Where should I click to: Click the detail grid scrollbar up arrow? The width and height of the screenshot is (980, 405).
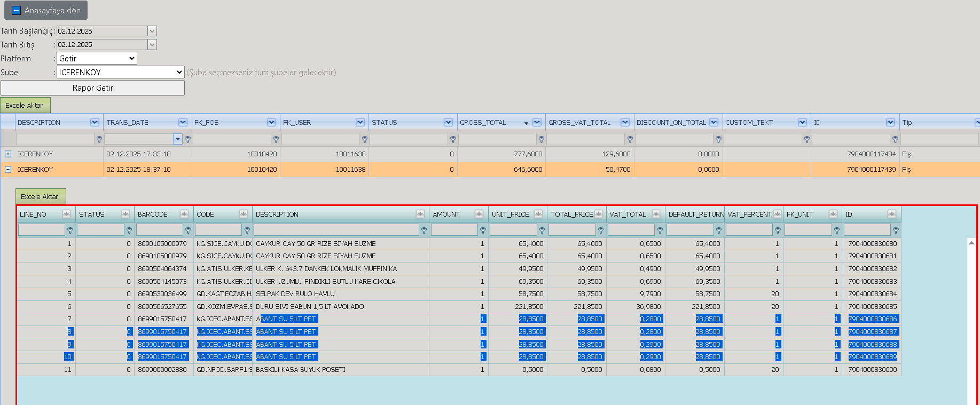pyautogui.click(x=971, y=243)
